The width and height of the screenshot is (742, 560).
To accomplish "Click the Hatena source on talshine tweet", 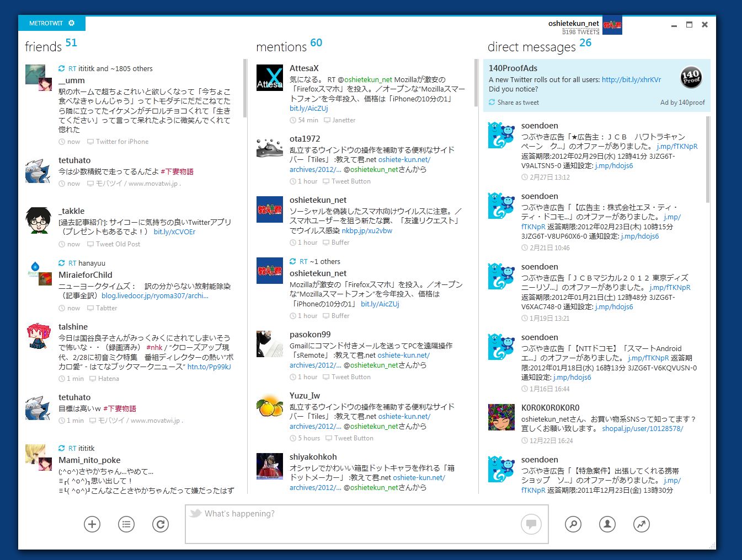I will tap(108, 379).
